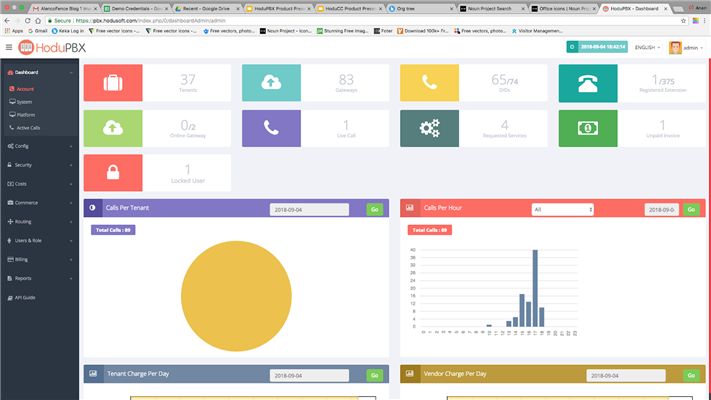Open the All dropdown in Calls Per Hour

click(x=562, y=210)
